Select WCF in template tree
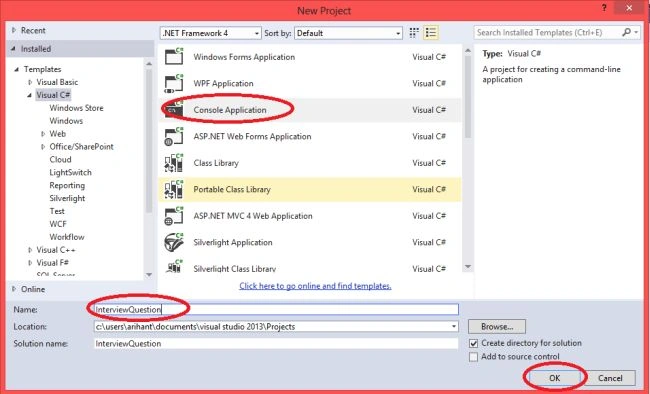This screenshot has width=650, height=394. (58, 224)
